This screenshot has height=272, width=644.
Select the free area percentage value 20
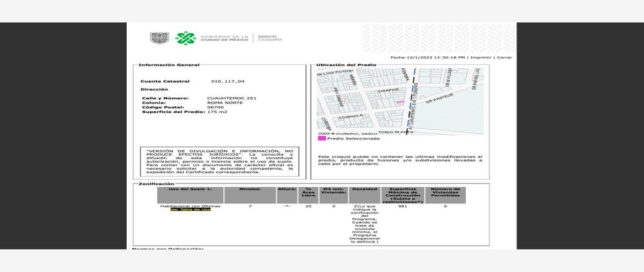[x=309, y=206]
